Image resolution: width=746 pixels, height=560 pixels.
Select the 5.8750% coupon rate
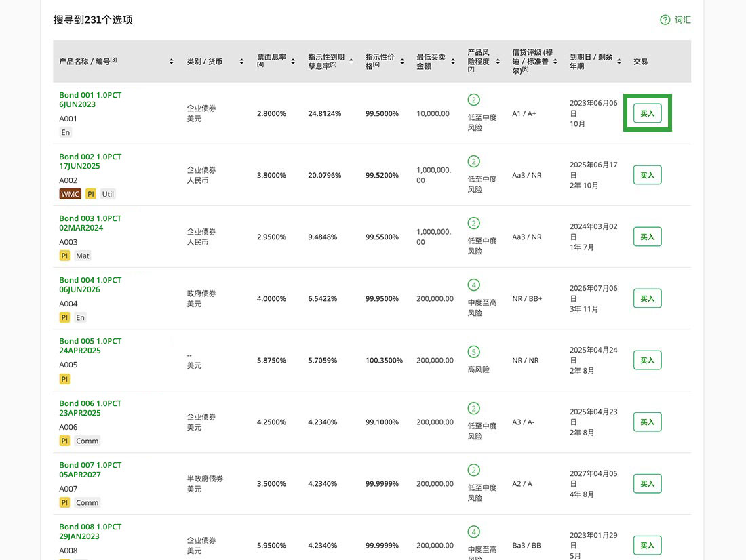coord(272,361)
